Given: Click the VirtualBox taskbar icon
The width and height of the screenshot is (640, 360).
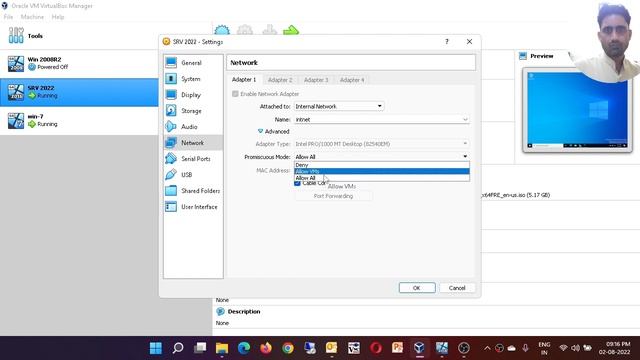Looking at the screenshot, I should pyautogui.click(x=419, y=348).
